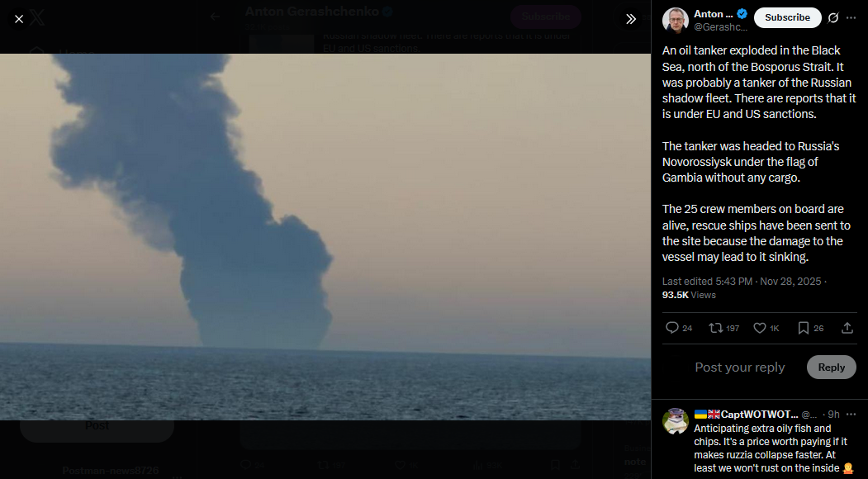The width and height of the screenshot is (868, 479).
Task: View the Last edited 5:43 PM timestamp
Action: click(x=742, y=282)
